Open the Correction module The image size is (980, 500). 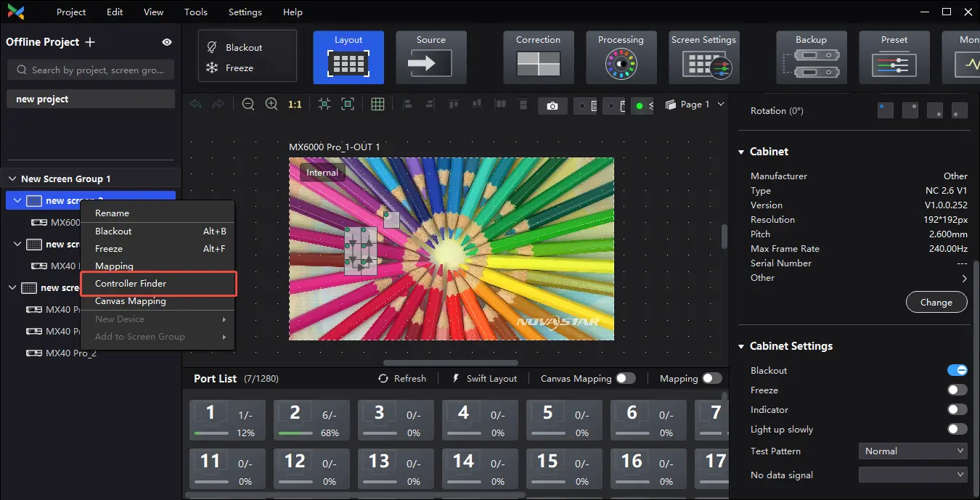(539, 57)
